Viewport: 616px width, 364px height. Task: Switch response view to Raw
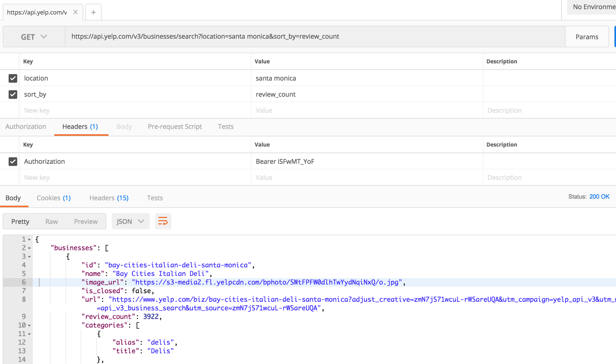pyautogui.click(x=51, y=221)
